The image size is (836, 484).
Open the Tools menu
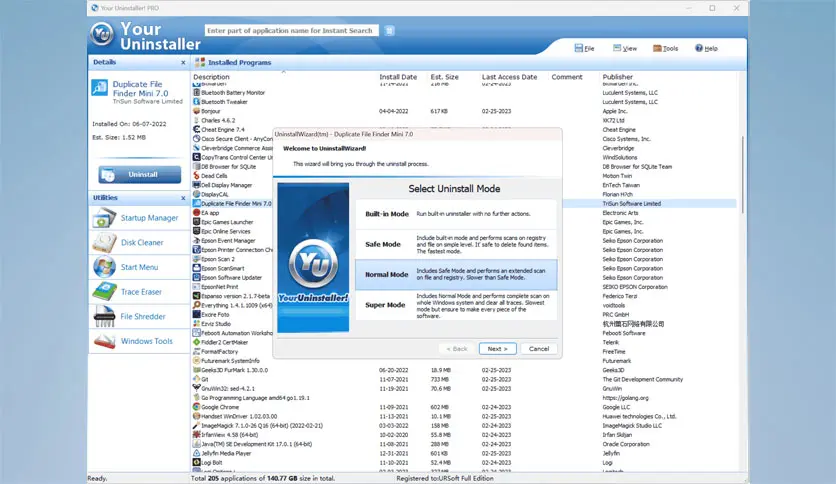point(665,48)
